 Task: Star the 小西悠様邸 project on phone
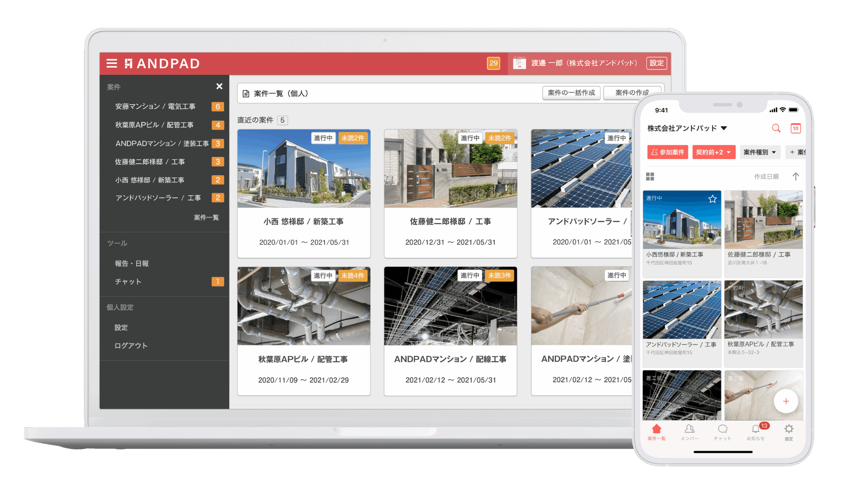[x=712, y=199]
